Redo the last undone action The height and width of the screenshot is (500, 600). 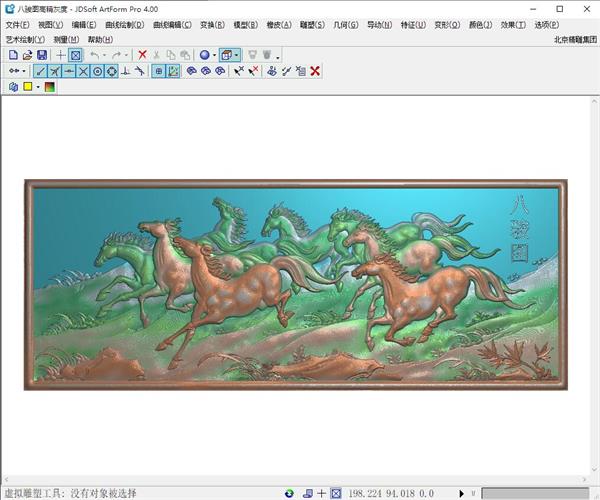(116, 55)
